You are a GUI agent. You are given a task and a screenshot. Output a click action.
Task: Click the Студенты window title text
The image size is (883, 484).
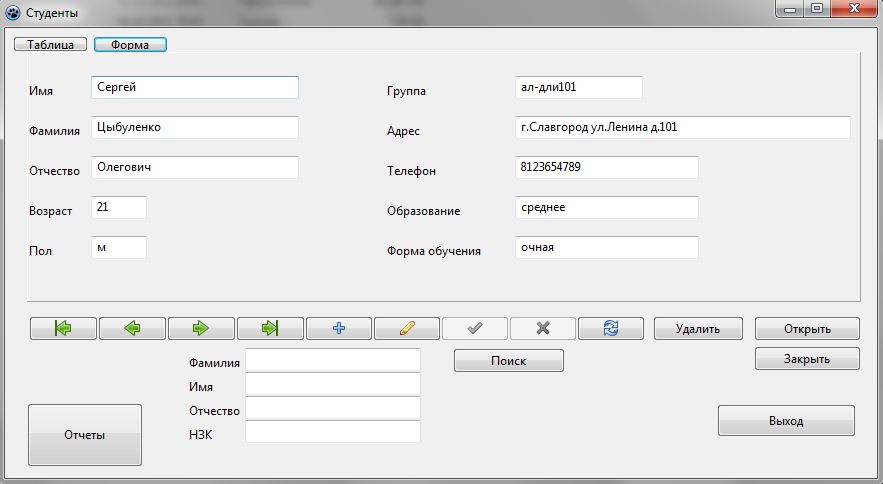click(52, 13)
